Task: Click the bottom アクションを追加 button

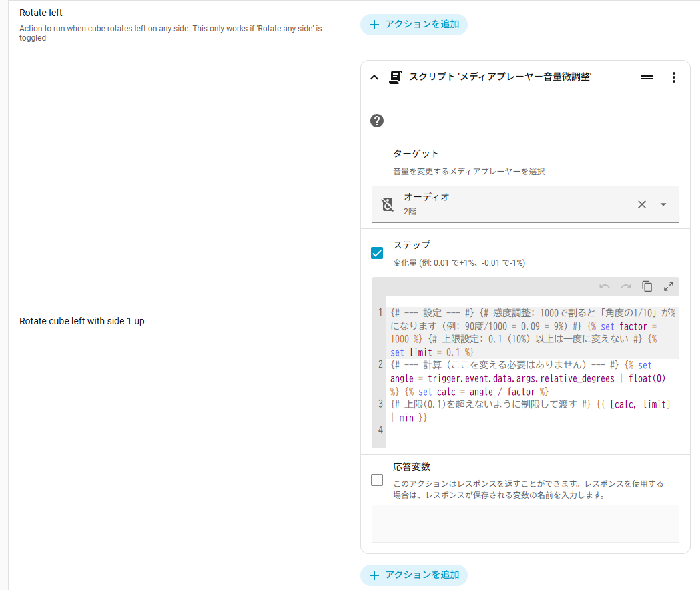Action: (414, 575)
